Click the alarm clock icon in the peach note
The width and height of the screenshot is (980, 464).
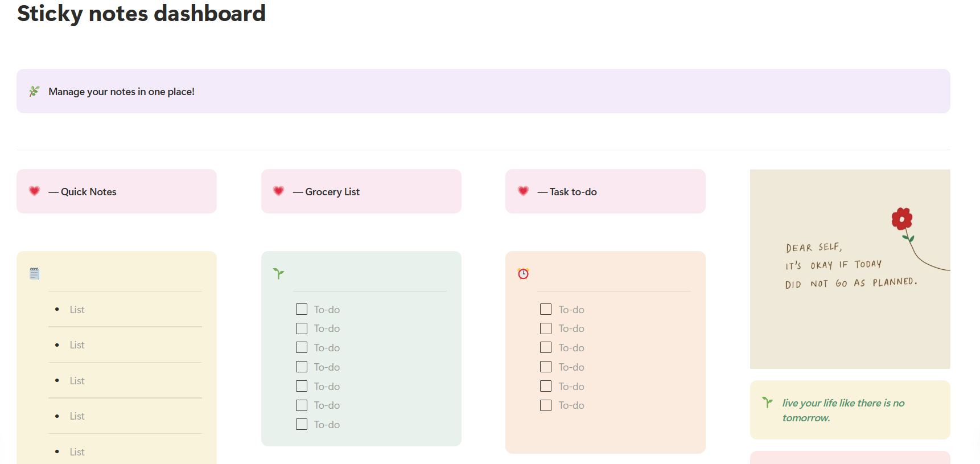click(x=523, y=274)
